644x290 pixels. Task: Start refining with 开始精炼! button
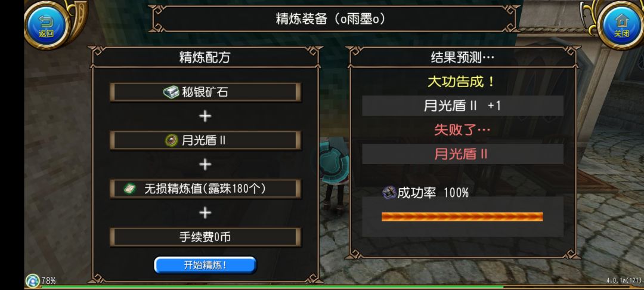(x=205, y=265)
